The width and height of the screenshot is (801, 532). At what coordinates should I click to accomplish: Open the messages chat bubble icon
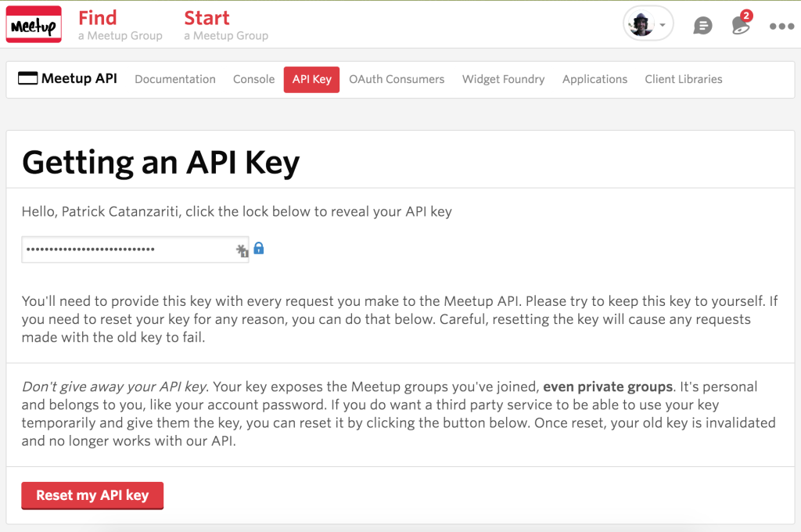702,26
